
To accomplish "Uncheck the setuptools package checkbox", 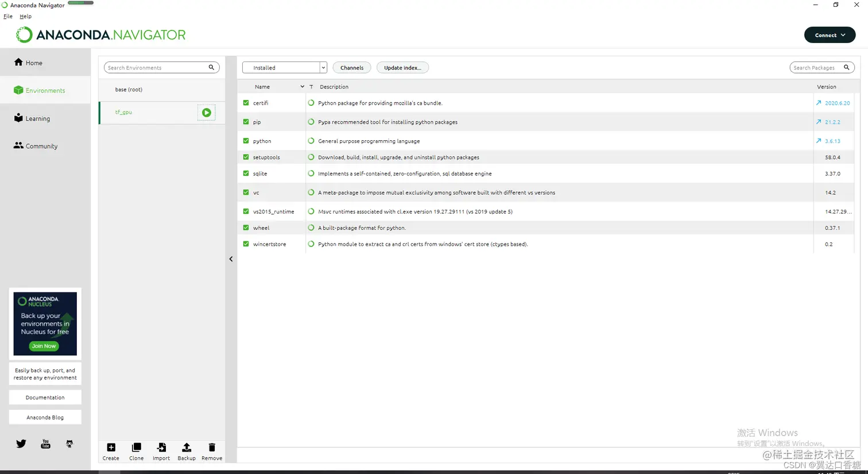I will coord(246,157).
